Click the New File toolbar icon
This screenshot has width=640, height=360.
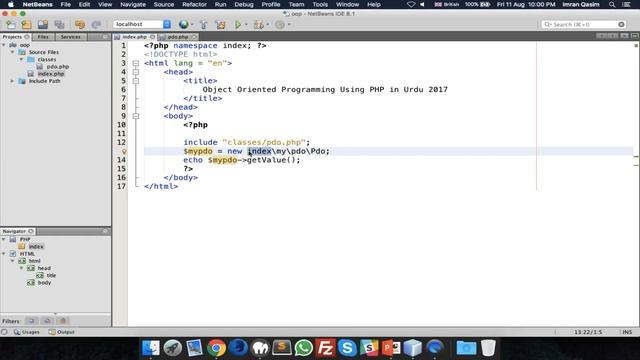coord(10,24)
